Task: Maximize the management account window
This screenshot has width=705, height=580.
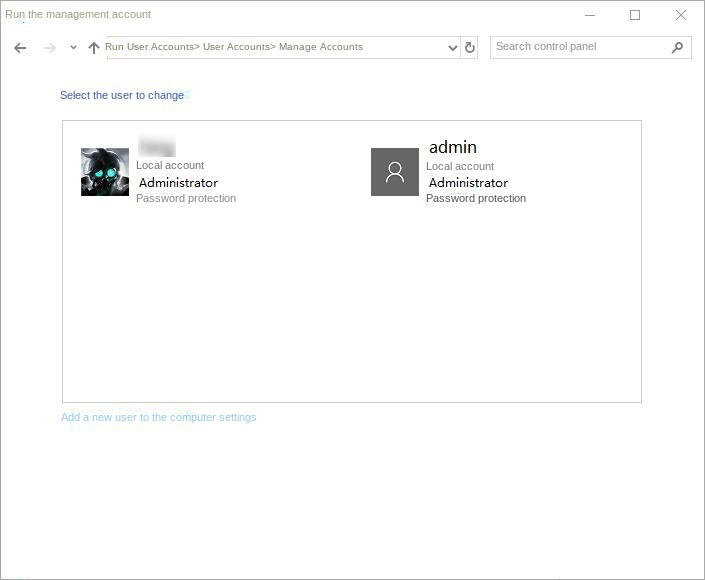Action: 635,15
